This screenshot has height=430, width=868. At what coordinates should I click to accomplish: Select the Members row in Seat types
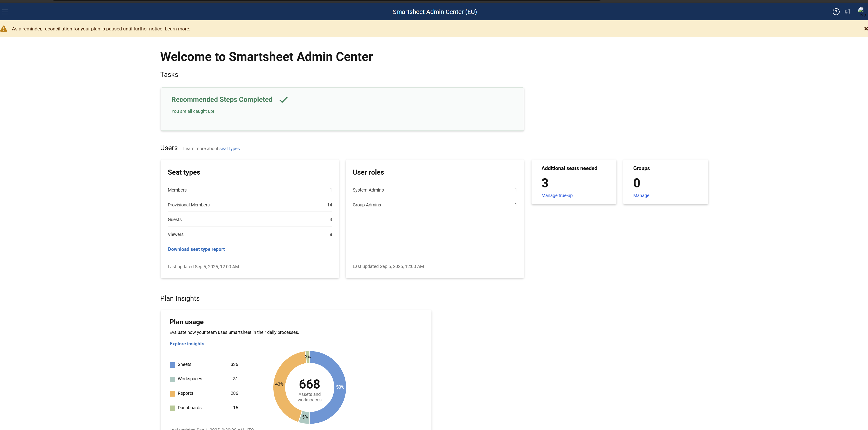click(x=250, y=190)
